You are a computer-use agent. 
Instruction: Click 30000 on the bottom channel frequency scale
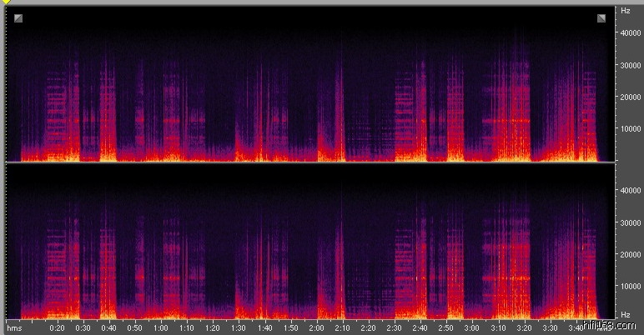[x=630, y=222]
